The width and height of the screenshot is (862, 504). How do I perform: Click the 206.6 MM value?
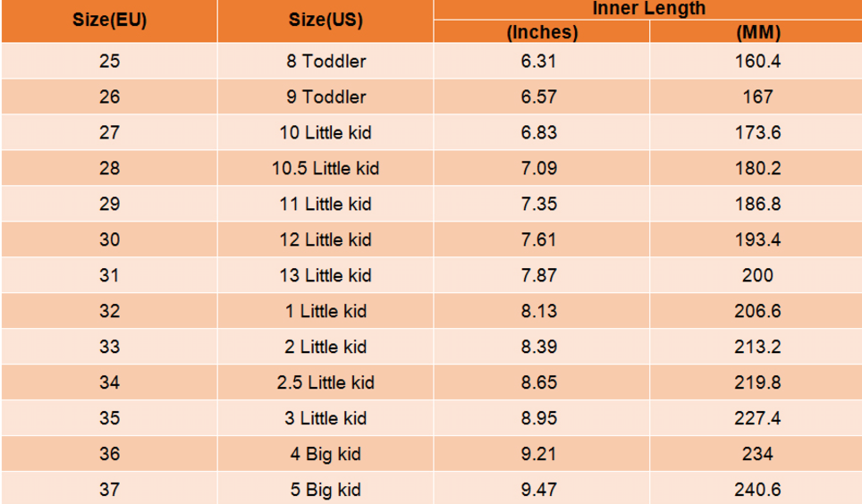click(757, 311)
